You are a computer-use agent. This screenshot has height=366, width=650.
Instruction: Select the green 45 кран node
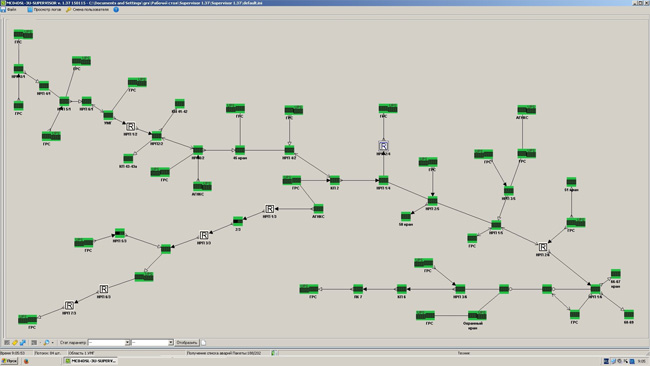point(240,150)
